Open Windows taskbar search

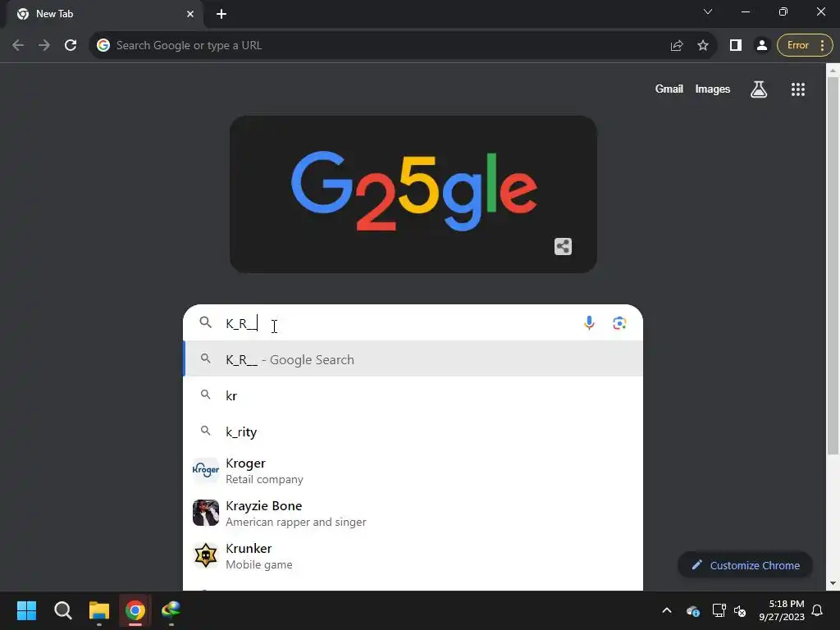pos(62,610)
